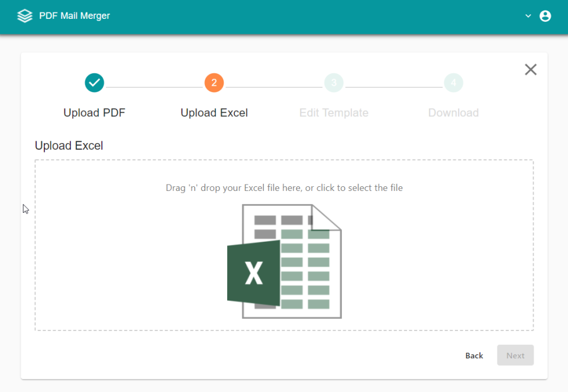Click the 'Upload Excel' section heading

click(x=69, y=145)
